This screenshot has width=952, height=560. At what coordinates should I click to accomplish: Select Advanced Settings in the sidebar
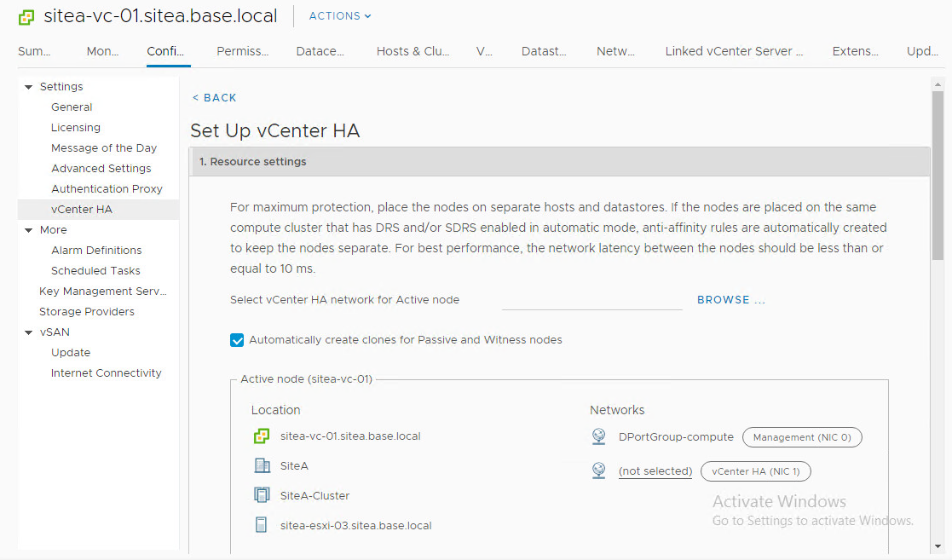(x=101, y=169)
